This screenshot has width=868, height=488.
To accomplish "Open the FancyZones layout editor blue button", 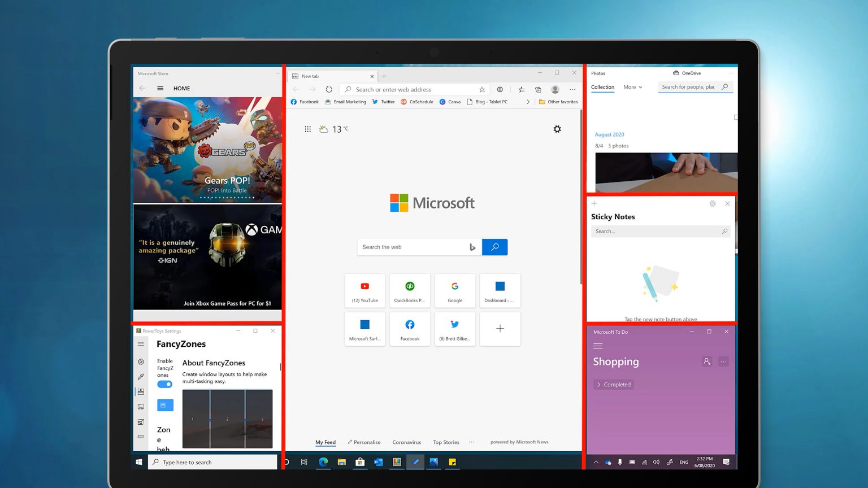I will 165,405.
